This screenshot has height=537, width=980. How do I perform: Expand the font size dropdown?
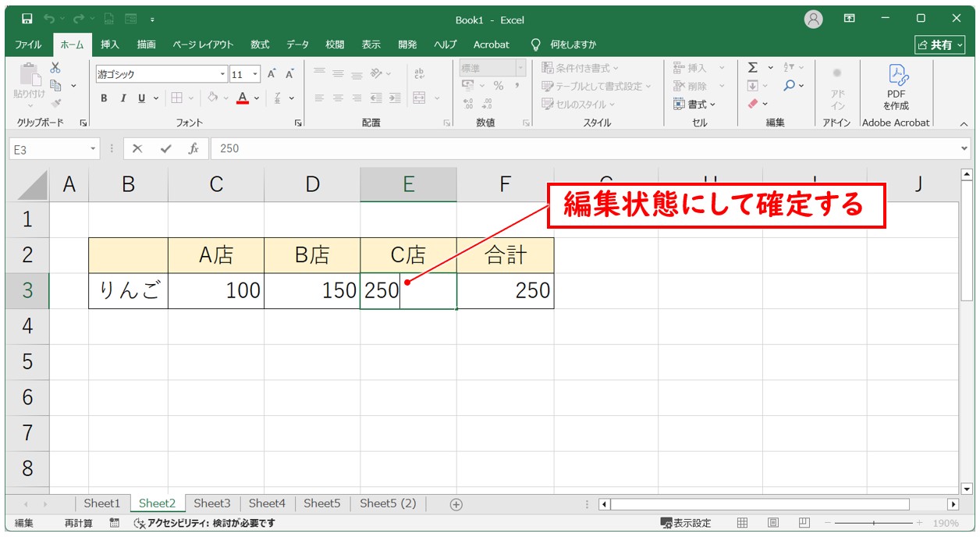(x=255, y=75)
